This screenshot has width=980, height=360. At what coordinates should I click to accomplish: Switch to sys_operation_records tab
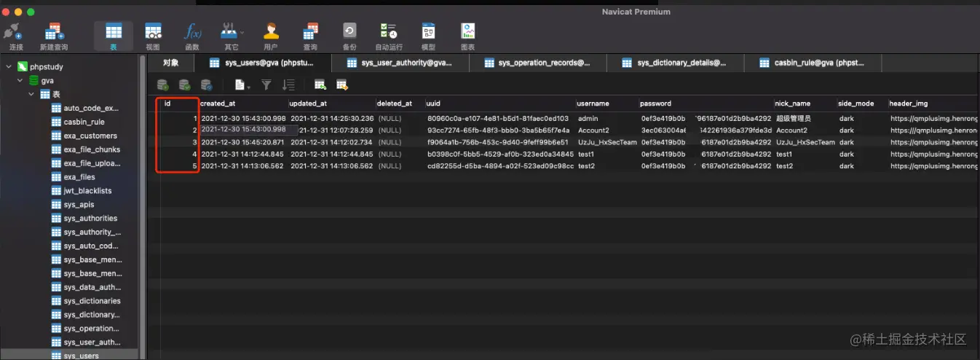pos(537,63)
